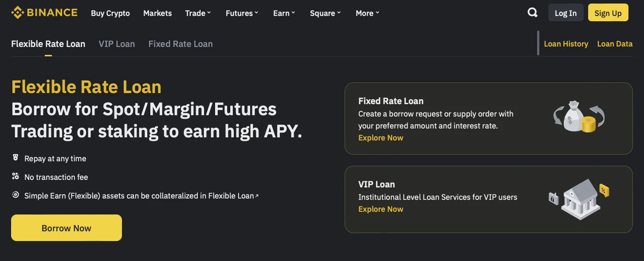
Task: Click the Binance logo
Action: tap(44, 12)
